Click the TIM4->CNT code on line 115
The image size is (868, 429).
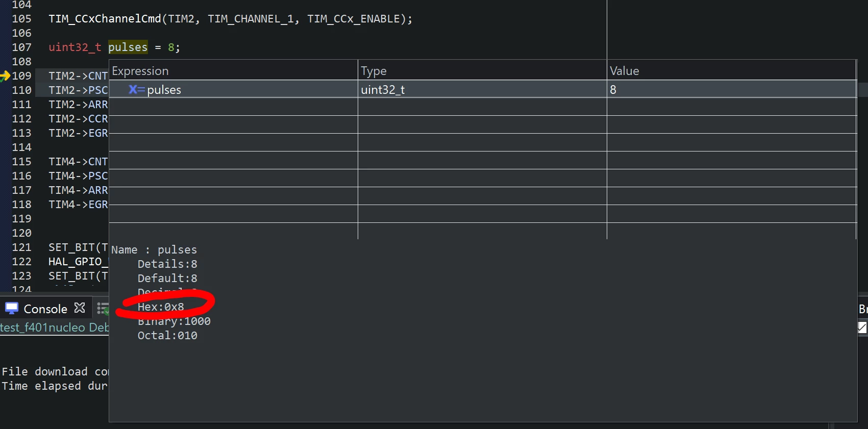point(78,162)
